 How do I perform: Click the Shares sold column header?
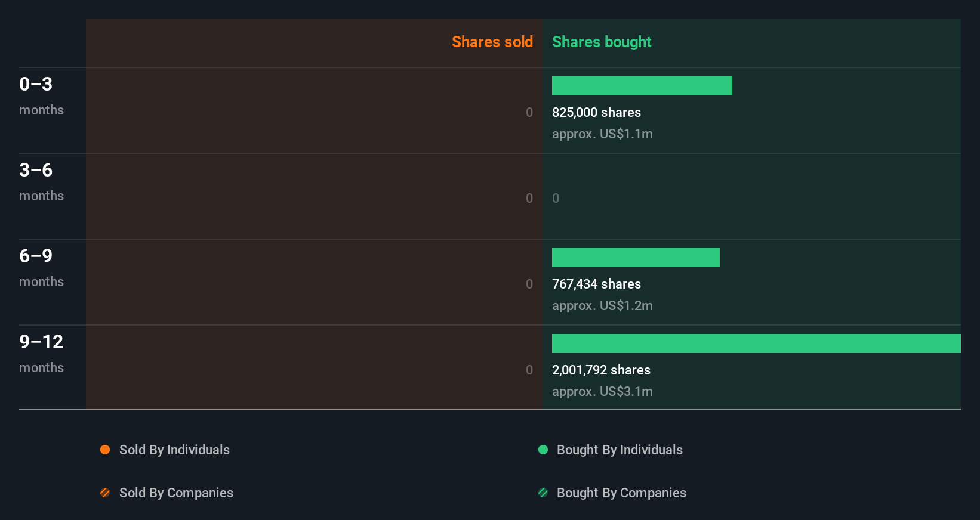coord(492,42)
